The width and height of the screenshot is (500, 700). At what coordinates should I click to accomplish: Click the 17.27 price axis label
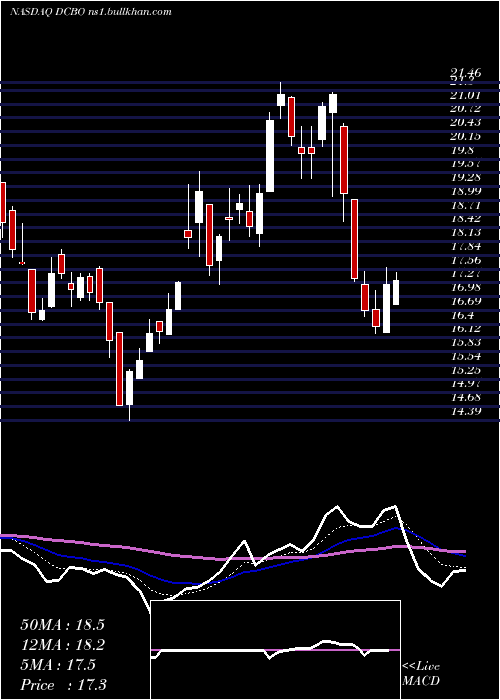click(x=466, y=274)
